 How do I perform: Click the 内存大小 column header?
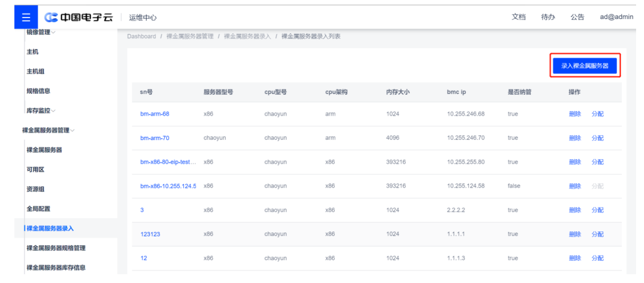(x=398, y=92)
